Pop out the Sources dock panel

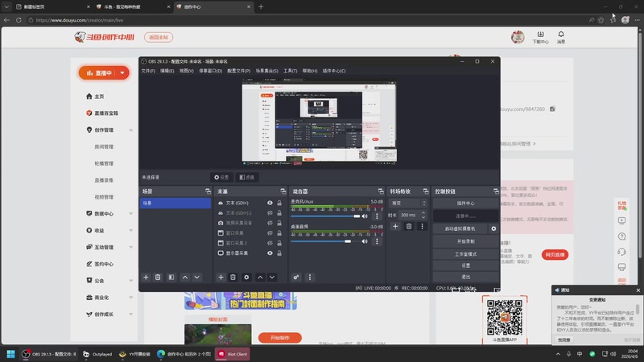pos(283,191)
